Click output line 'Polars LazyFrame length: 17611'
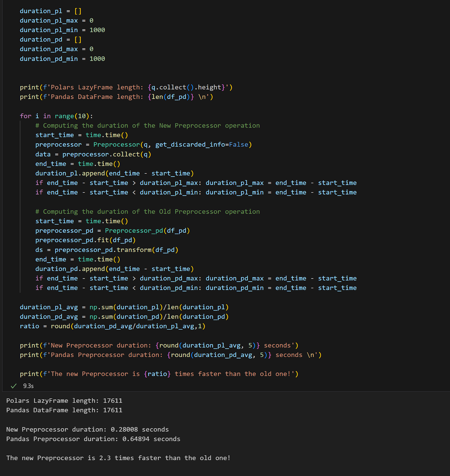This screenshot has width=450, height=476. pyautogui.click(x=64, y=400)
